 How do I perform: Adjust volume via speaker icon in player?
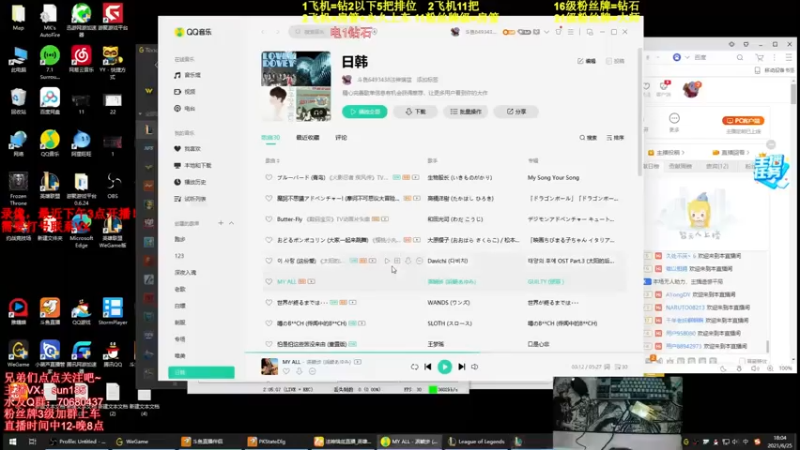pos(474,367)
